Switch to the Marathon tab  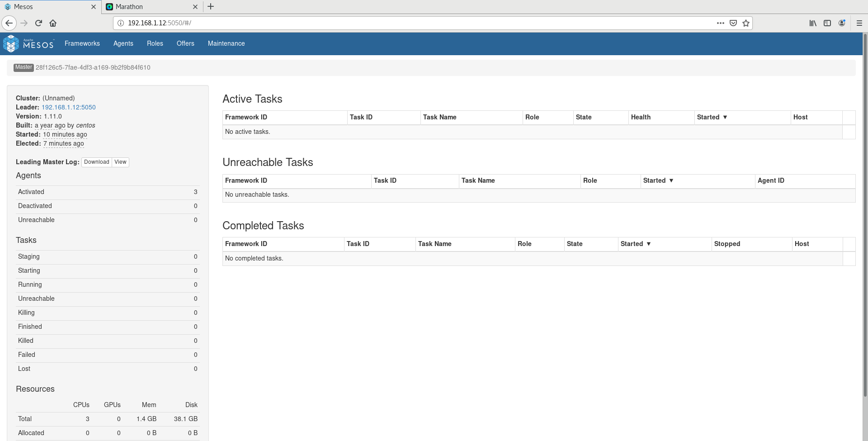[x=152, y=7]
